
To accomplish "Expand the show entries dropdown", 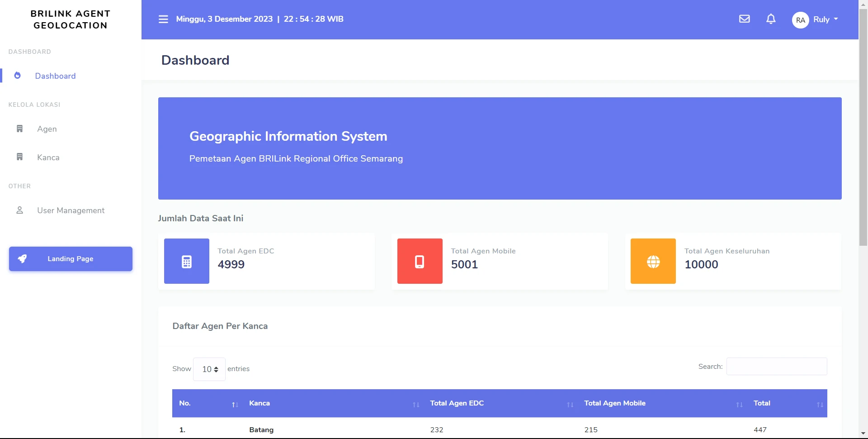I will 209,369.
